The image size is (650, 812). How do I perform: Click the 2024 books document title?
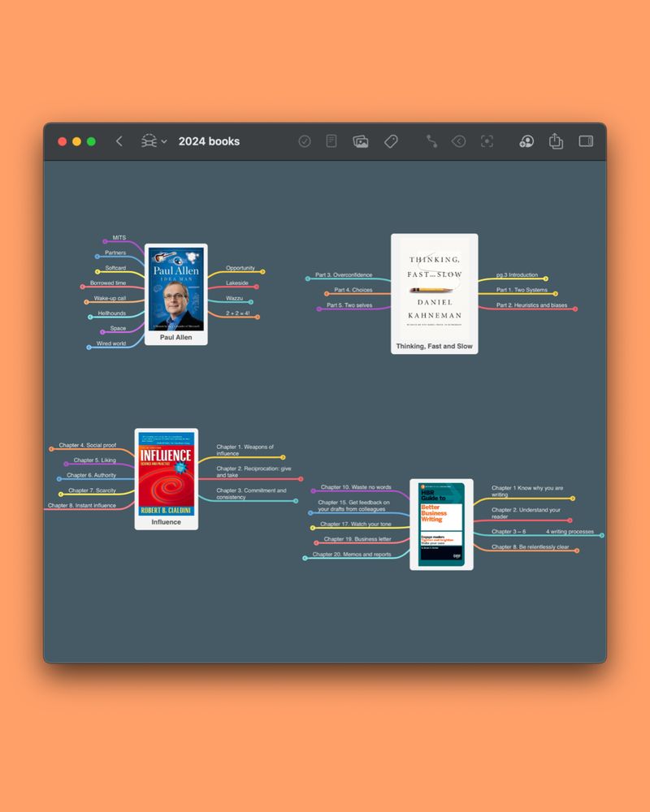[x=209, y=141]
